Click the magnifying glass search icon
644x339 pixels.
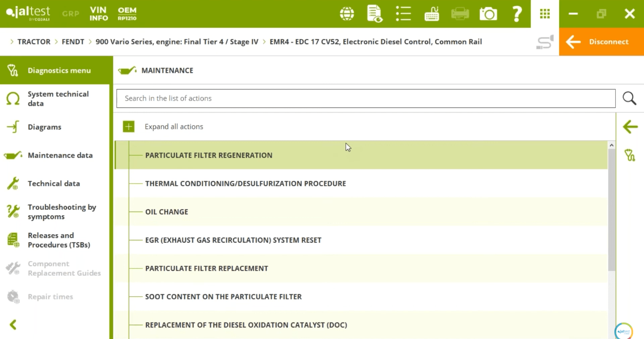click(629, 98)
